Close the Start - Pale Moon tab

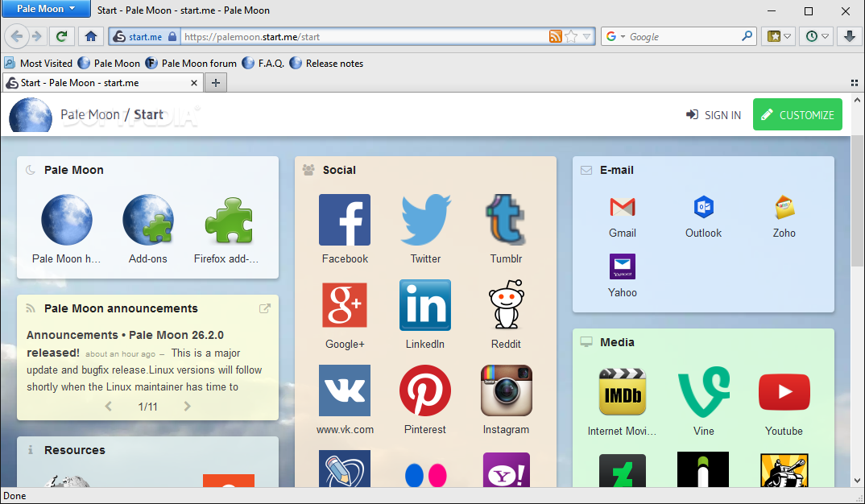pos(193,83)
